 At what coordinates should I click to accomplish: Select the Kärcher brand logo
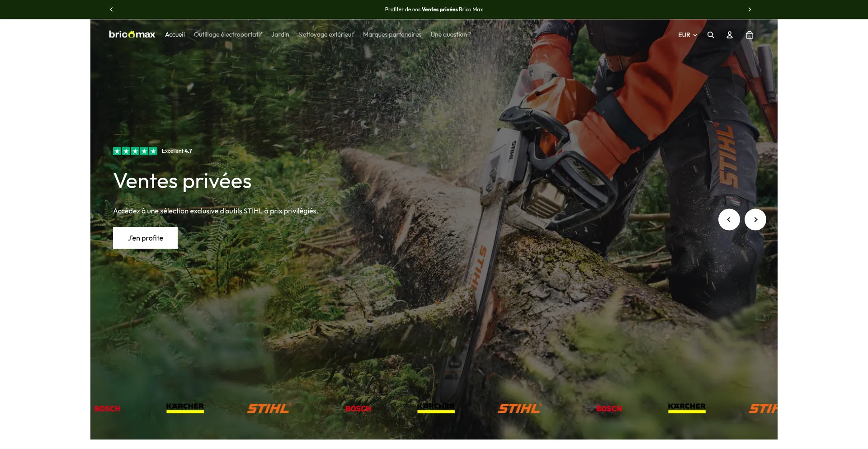185,407
